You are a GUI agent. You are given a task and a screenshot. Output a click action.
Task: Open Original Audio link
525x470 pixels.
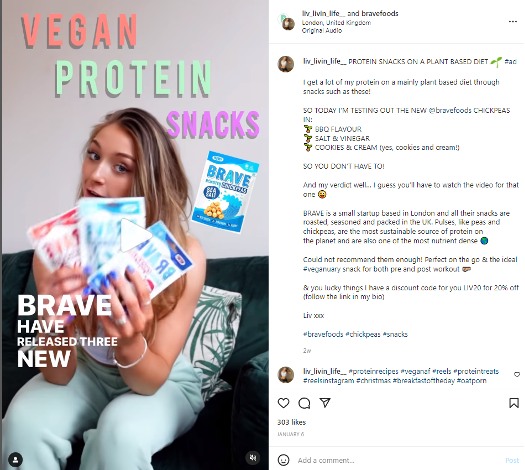(x=321, y=30)
